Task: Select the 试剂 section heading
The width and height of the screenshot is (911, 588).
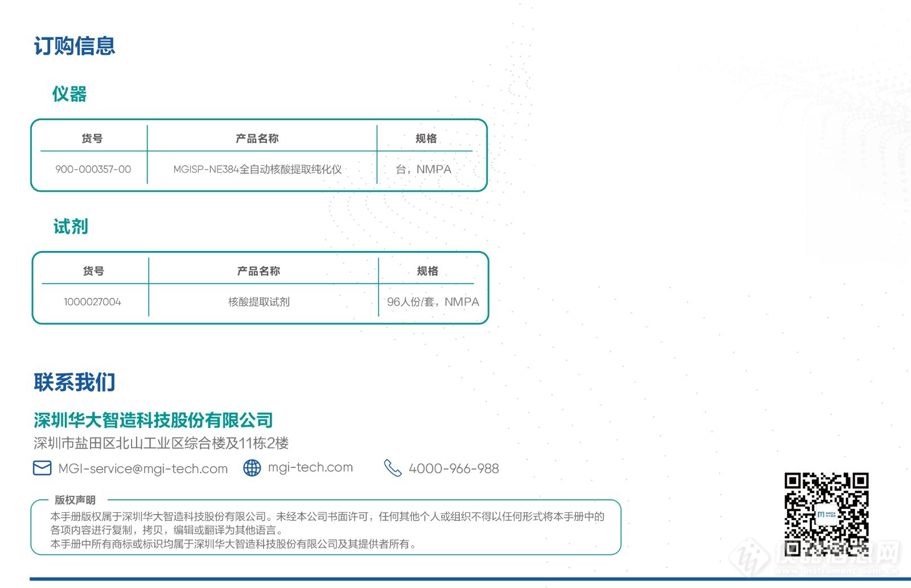Action: tap(71, 227)
